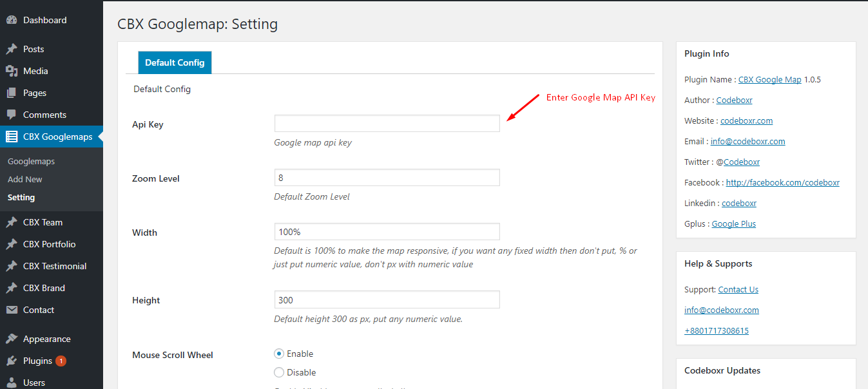The image size is (868, 389).
Task: Click the Comments speech bubble icon
Action: [x=12, y=115]
